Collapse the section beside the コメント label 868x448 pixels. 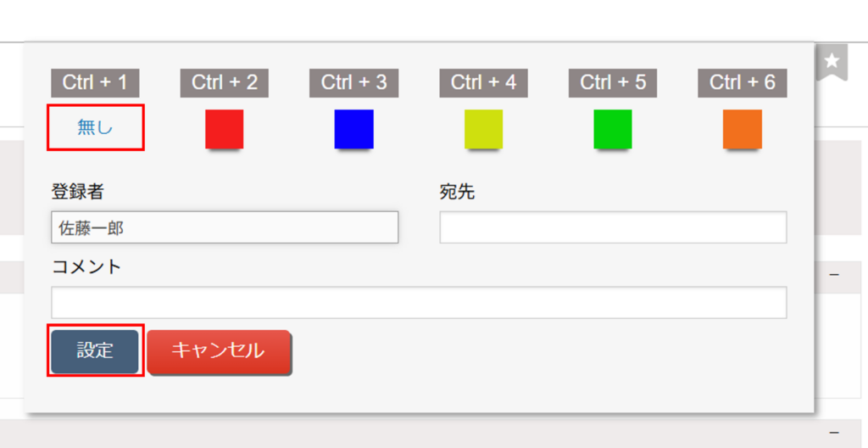click(834, 275)
